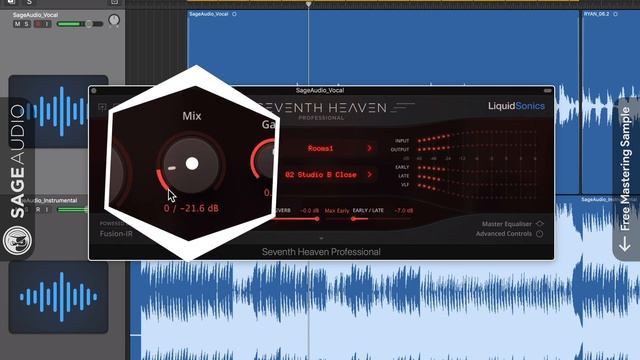
Task: Click the LiquidSonics logo
Action: pos(516,106)
